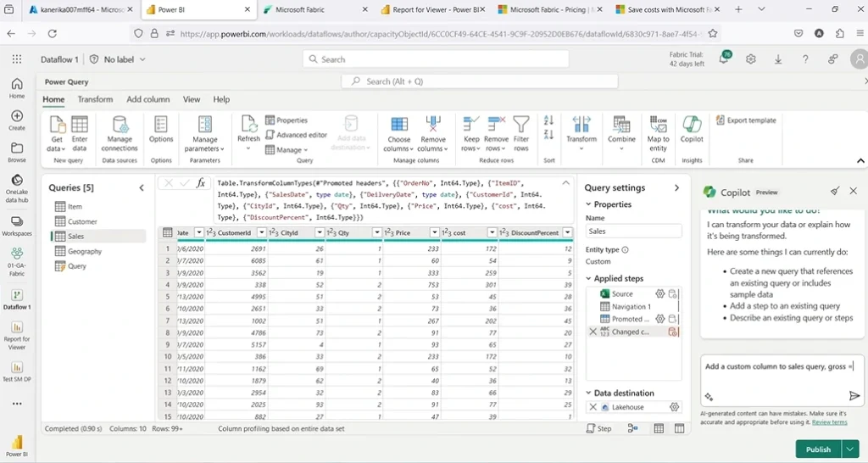Open Create in left sidebar
This screenshot has width=868, height=463.
pyautogui.click(x=17, y=120)
